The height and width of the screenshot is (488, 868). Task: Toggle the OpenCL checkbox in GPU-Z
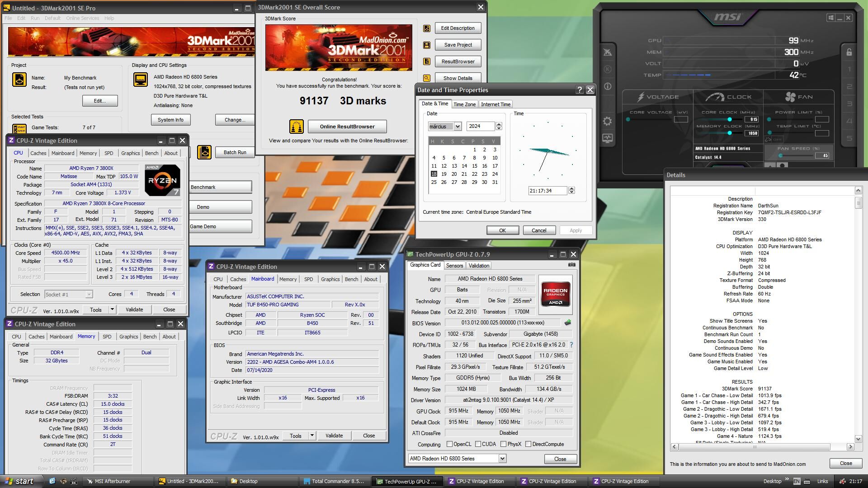tap(449, 444)
